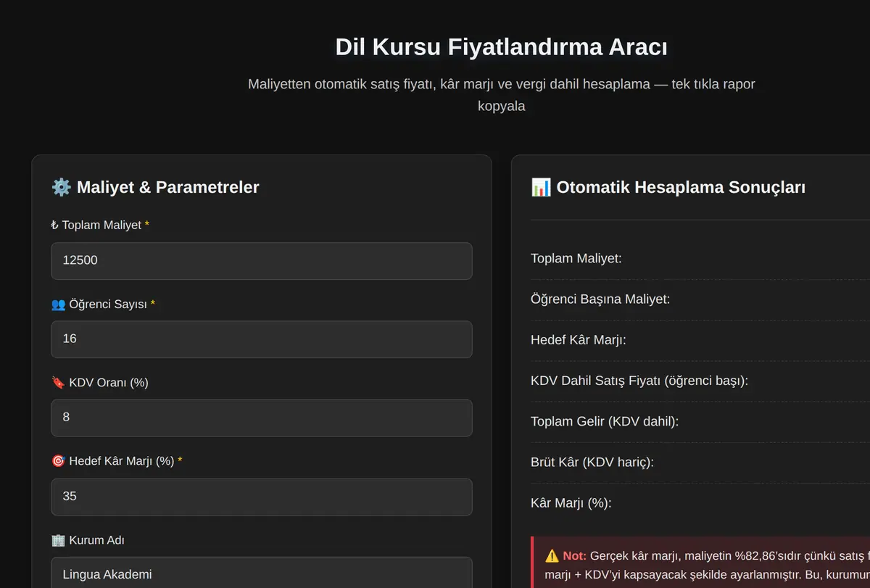Click the KDV Dahil Satış Fiyatı row label
Viewport: 870px width, 588px height.
pyautogui.click(x=639, y=381)
